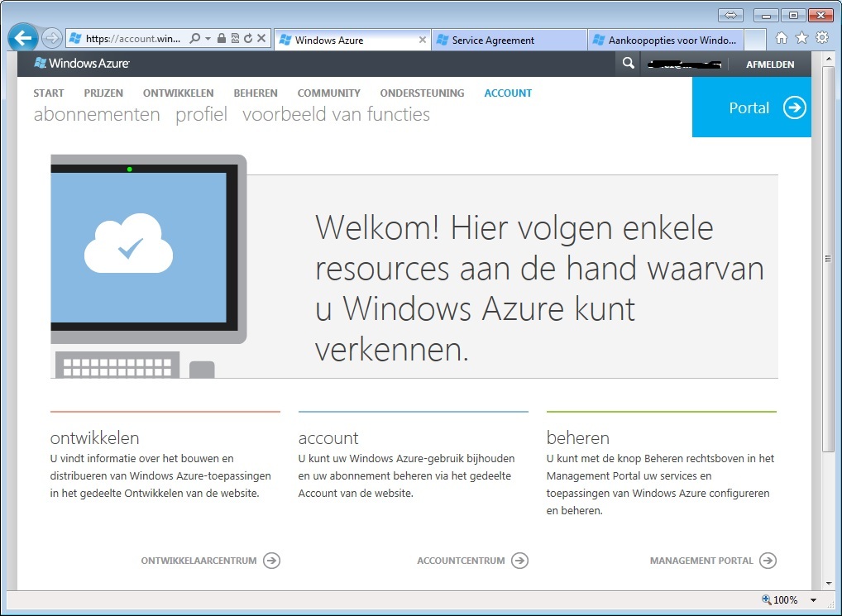Image resolution: width=842 pixels, height=616 pixels.
Task: Click arrow icon next to Accountcentrum
Action: tap(519, 561)
